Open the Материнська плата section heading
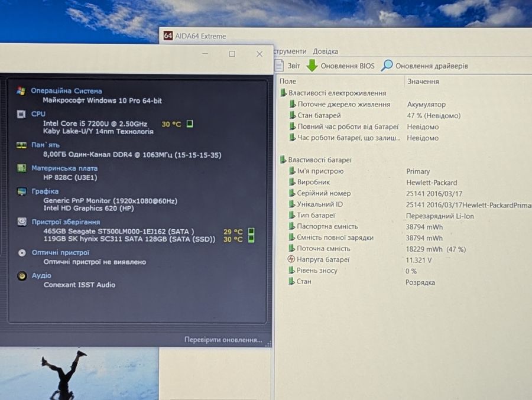Image resolution: width=532 pixels, height=400 pixels. click(x=64, y=168)
